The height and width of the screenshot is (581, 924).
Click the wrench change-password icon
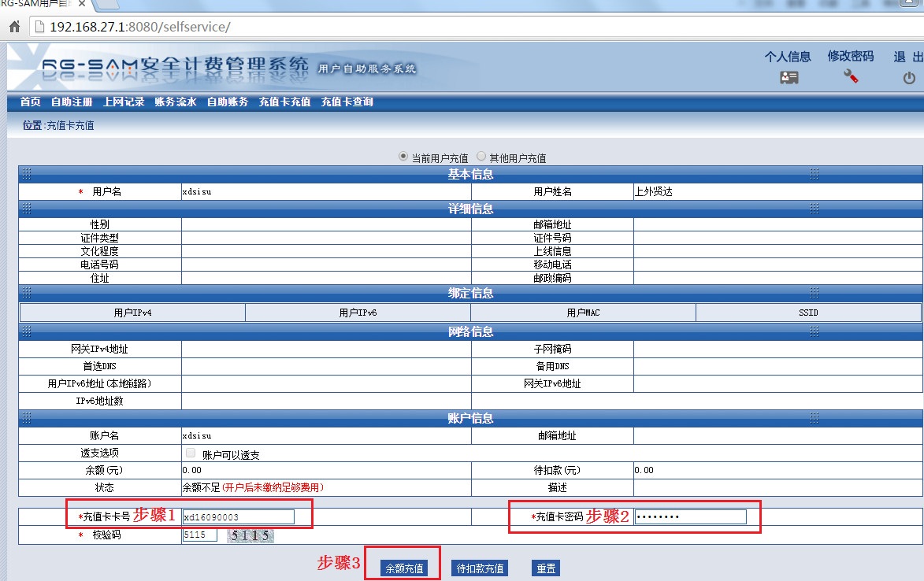click(851, 76)
